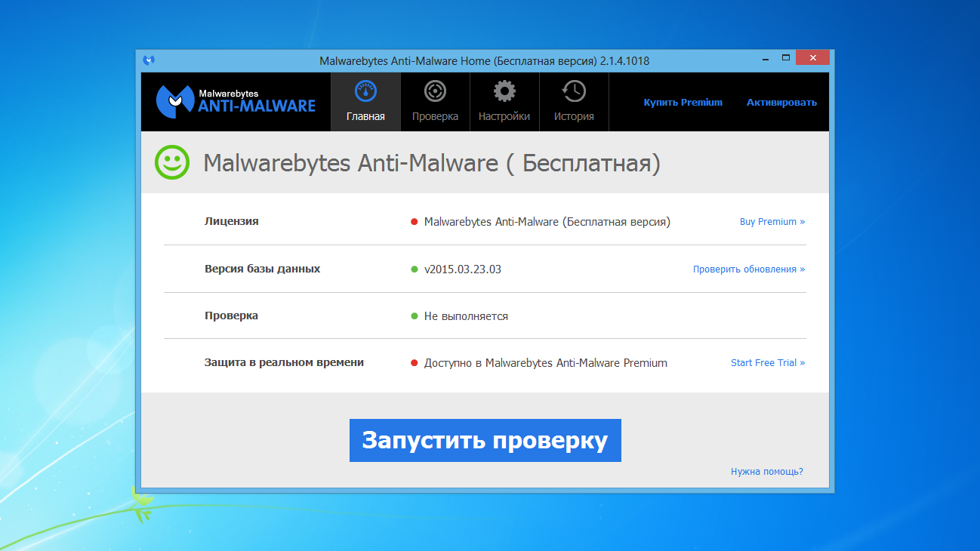Follow the Buy Premium » link
This screenshot has width=980, height=551.
(772, 222)
